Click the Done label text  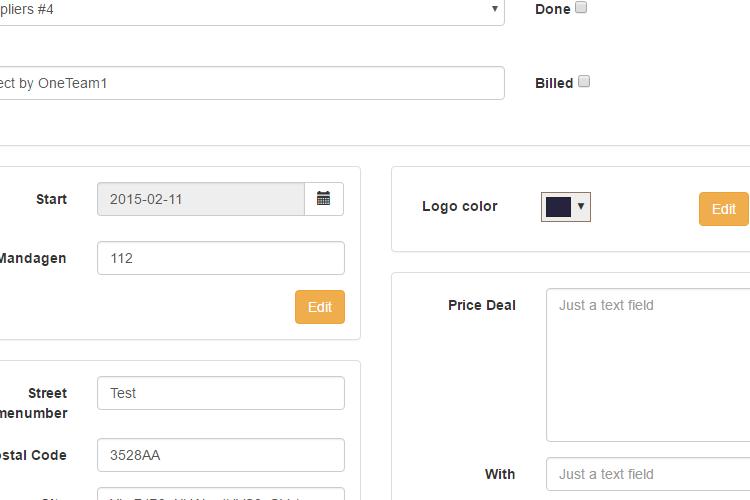point(552,9)
